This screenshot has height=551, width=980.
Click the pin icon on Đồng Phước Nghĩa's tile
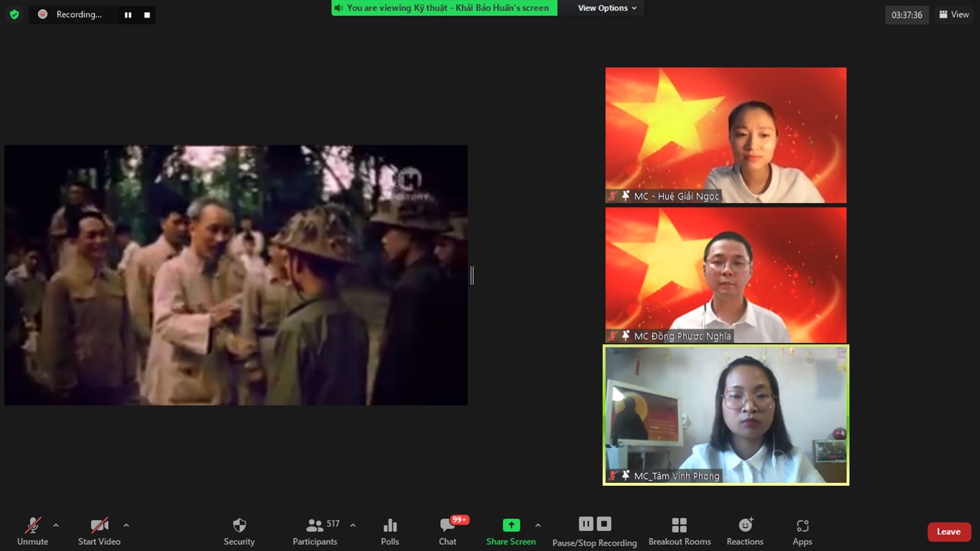point(626,336)
